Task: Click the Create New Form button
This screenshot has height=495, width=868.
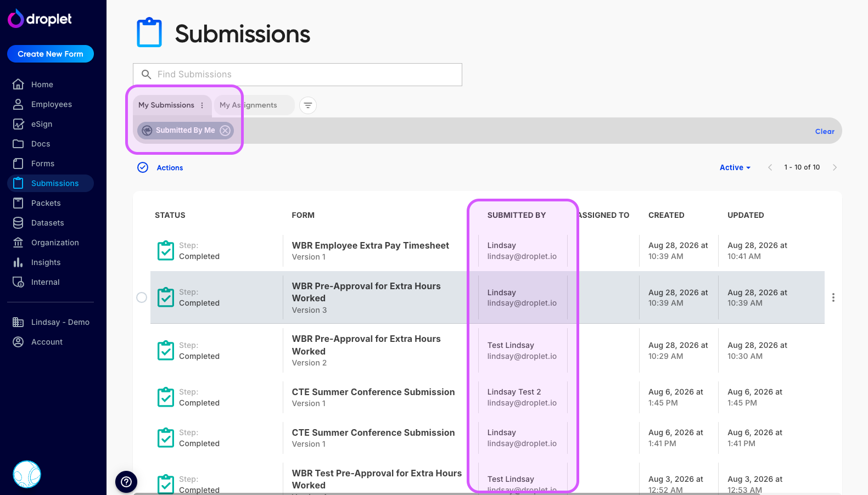Action: pos(51,54)
